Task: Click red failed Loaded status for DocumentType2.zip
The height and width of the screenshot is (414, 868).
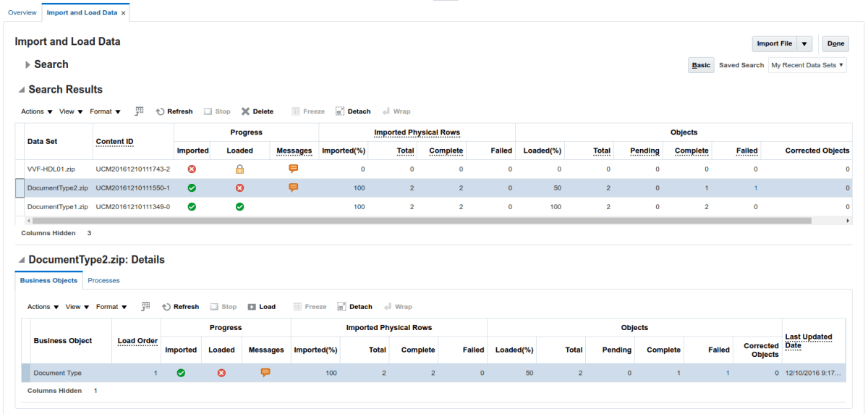Action: pos(240,187)
